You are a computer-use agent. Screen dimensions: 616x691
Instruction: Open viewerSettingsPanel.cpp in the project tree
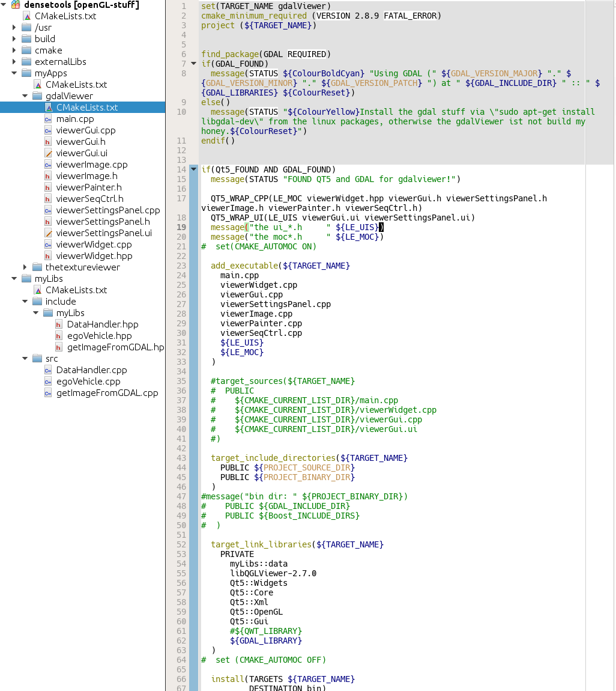pos(108,210)
